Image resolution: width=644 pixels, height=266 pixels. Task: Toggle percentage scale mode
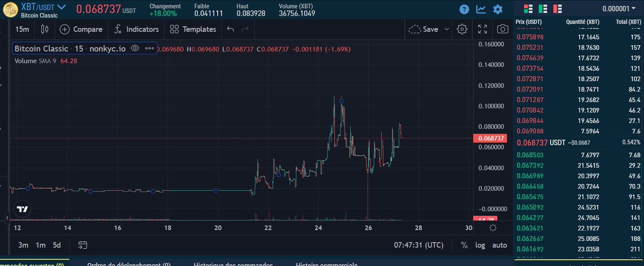[464, 245]
